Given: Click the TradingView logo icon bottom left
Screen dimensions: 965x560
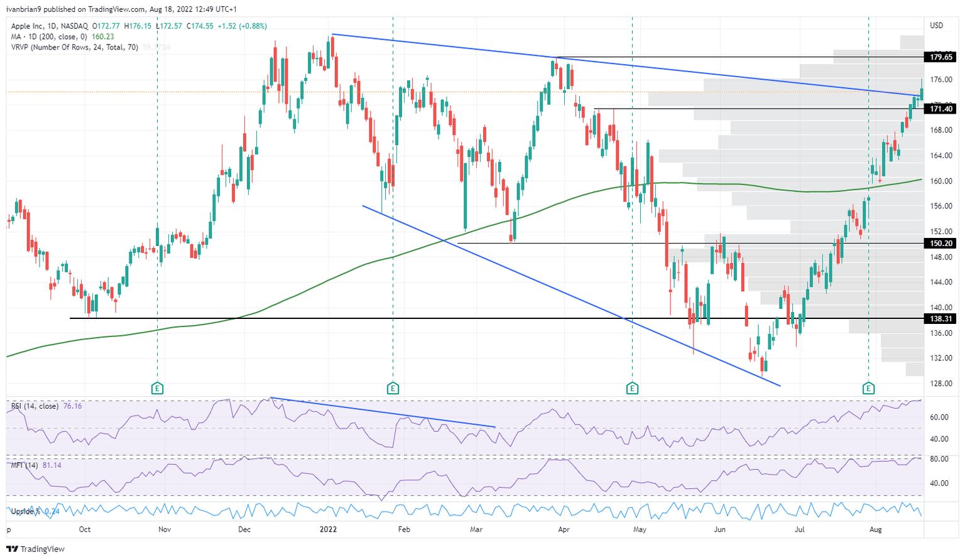Looking at the screenshot, I should 11,549.
